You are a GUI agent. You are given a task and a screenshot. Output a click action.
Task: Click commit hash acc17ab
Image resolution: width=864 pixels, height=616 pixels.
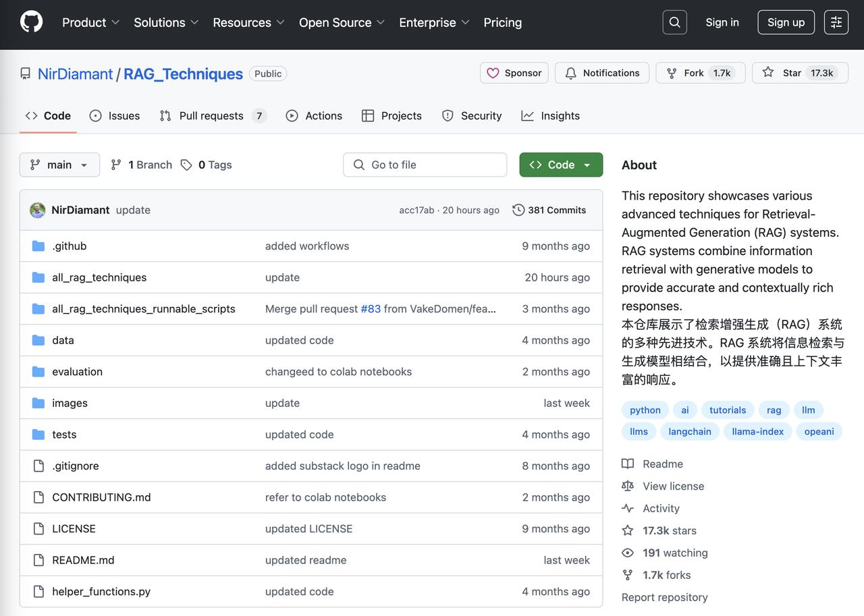tap(416, 210)
